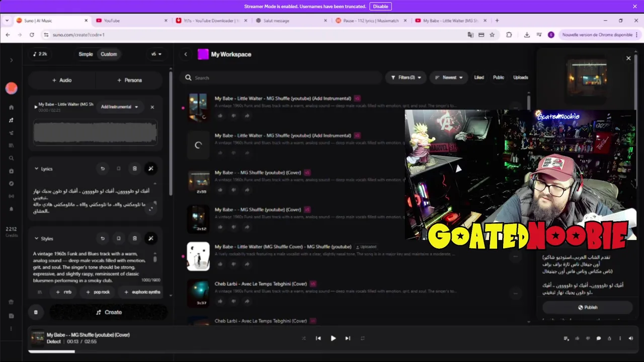Skip to next track in player
Viewport: 644px width, 362px height.
pos(348,338)
